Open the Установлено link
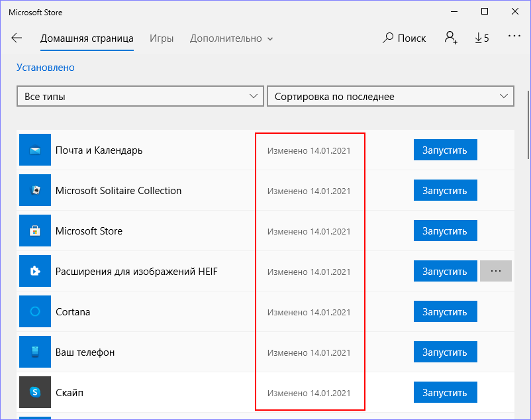Image resolution: width=531 pixels, height=420 pixels. (x=46, y=68)
